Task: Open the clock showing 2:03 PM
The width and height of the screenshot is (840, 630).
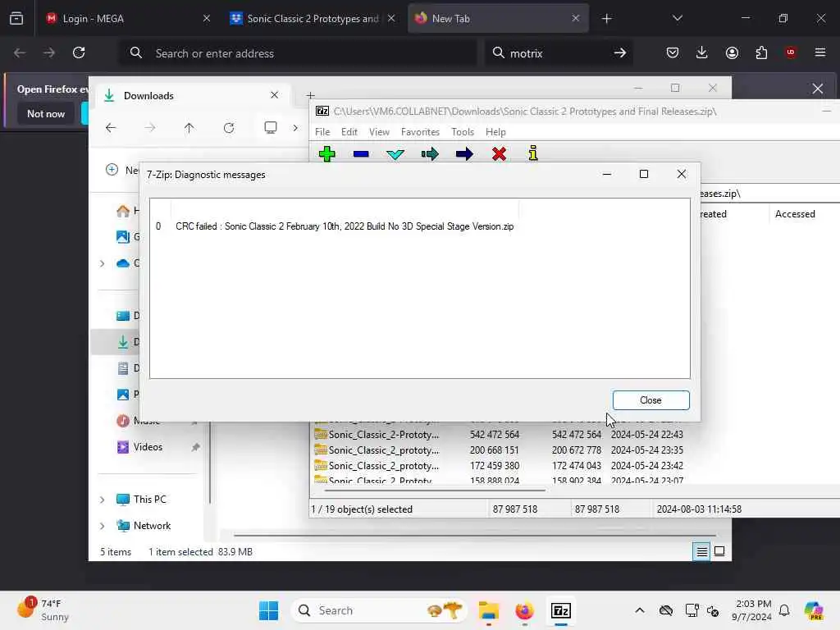Action: 752,610
